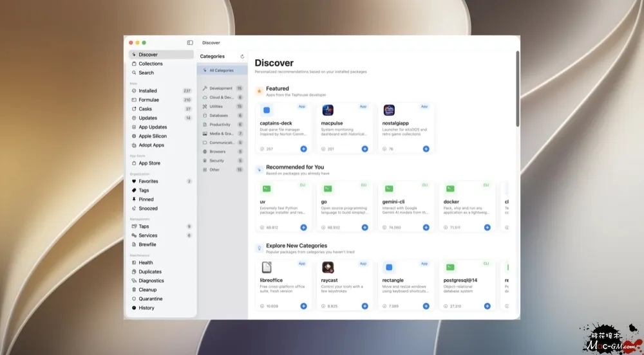Install libreoffice with plus button
644x355 pixels.
pos(303,306)
